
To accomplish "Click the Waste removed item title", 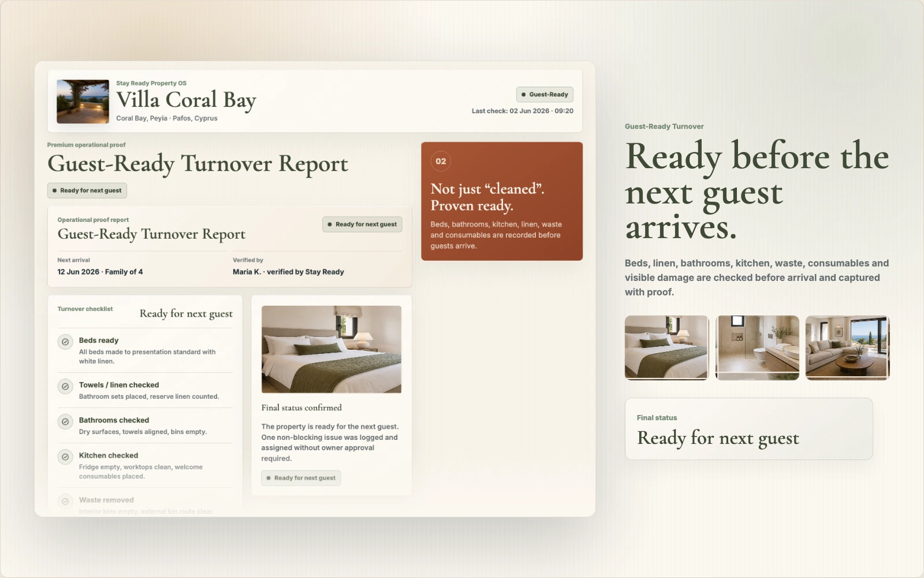I will (x=106, y=500).
